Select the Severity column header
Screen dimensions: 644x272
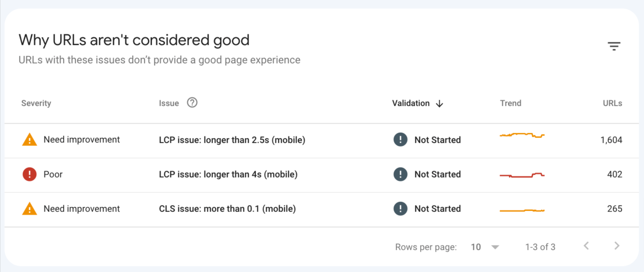pos(36,103)
